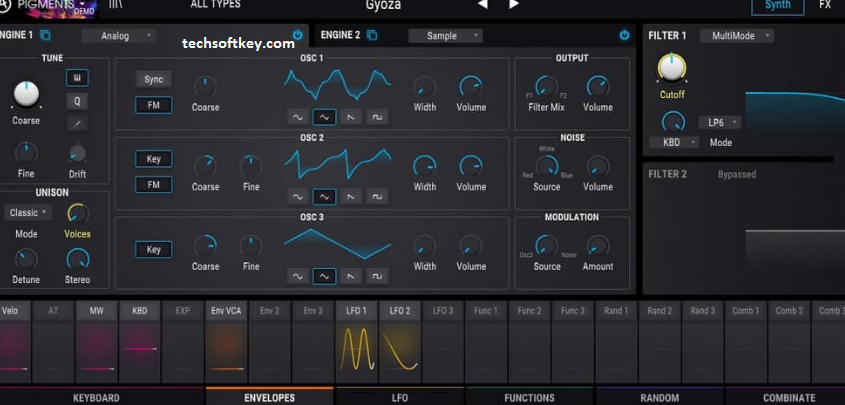Choose triangle waveform for OSC 2
The image size is (845, 405).
click(324, 197)
